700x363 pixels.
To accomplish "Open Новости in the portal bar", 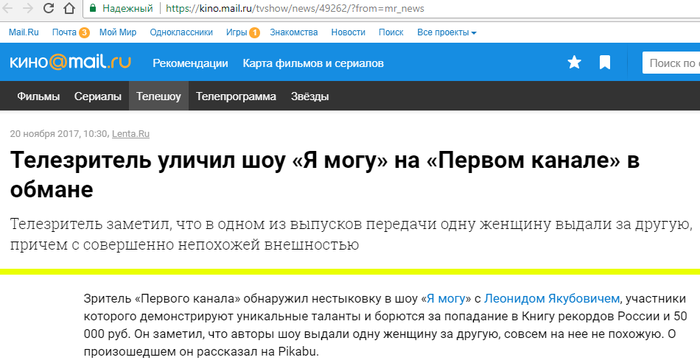I will coord(348,32).
